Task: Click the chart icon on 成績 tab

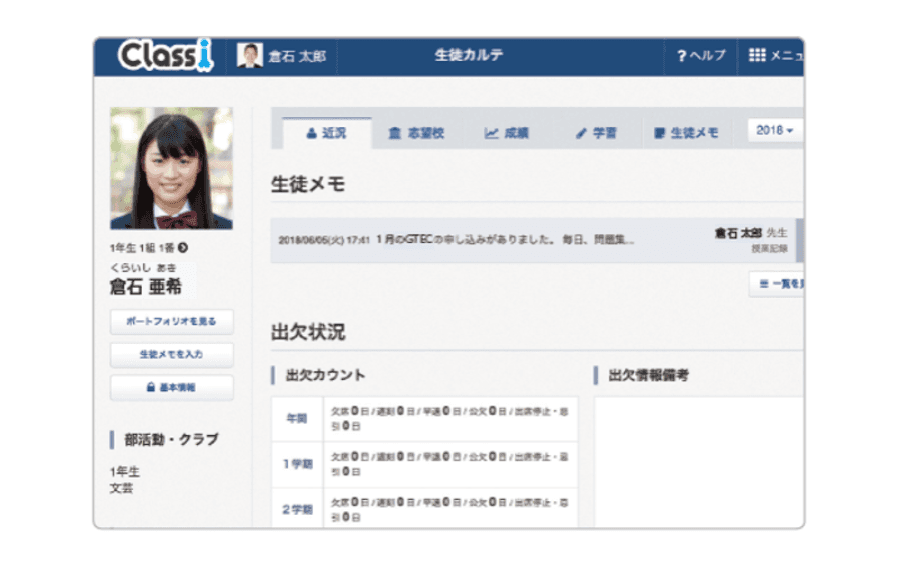Action: 491,133
